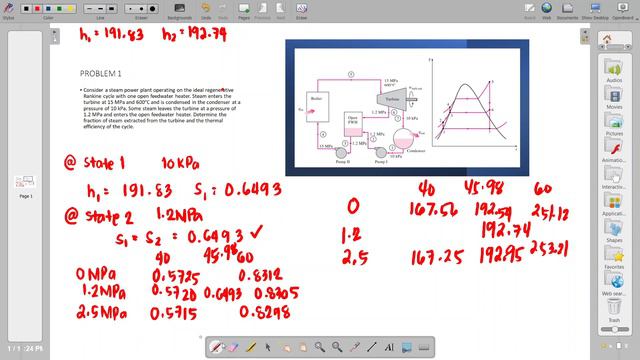Open the Shapes library folder
640x360 pixels.
tap(614, 231)
